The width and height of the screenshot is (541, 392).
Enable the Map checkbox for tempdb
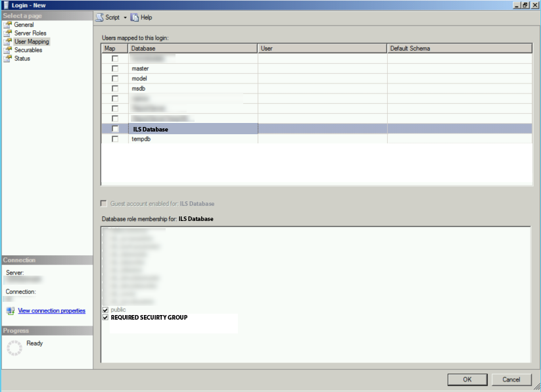pyautogui.click(x=116, y=138)
